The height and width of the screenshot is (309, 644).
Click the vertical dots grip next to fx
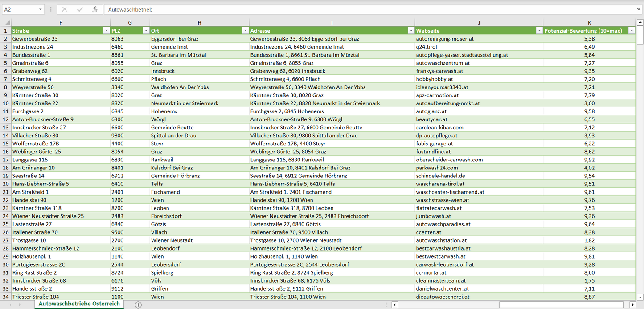pyautogui.click(x=52, y=9)
